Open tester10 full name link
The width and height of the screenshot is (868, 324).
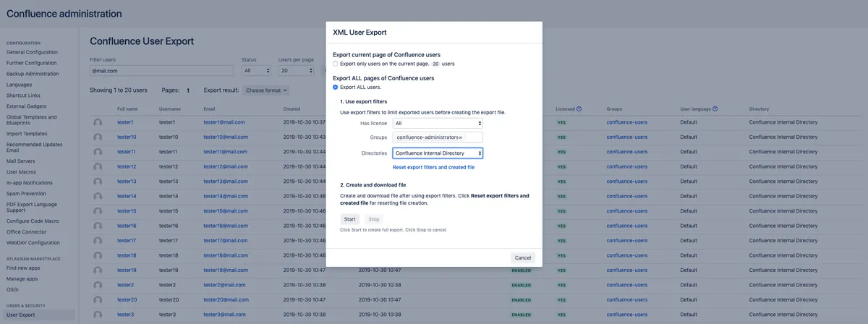(127, 137)
